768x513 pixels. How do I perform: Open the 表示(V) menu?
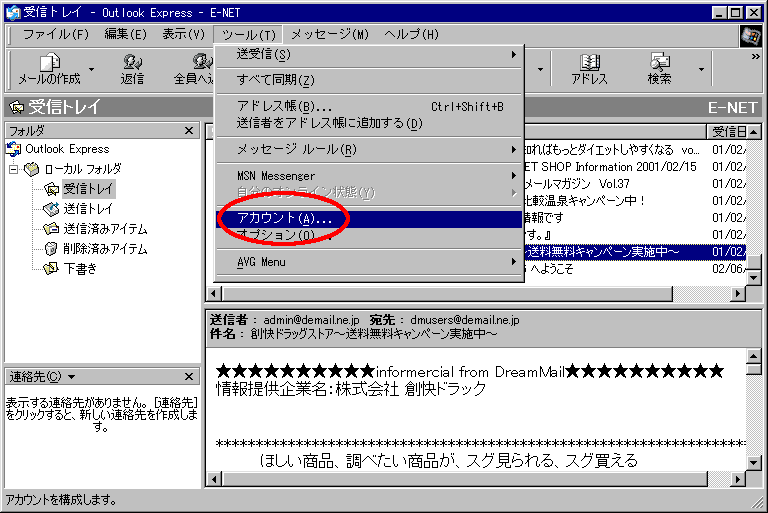183,34
